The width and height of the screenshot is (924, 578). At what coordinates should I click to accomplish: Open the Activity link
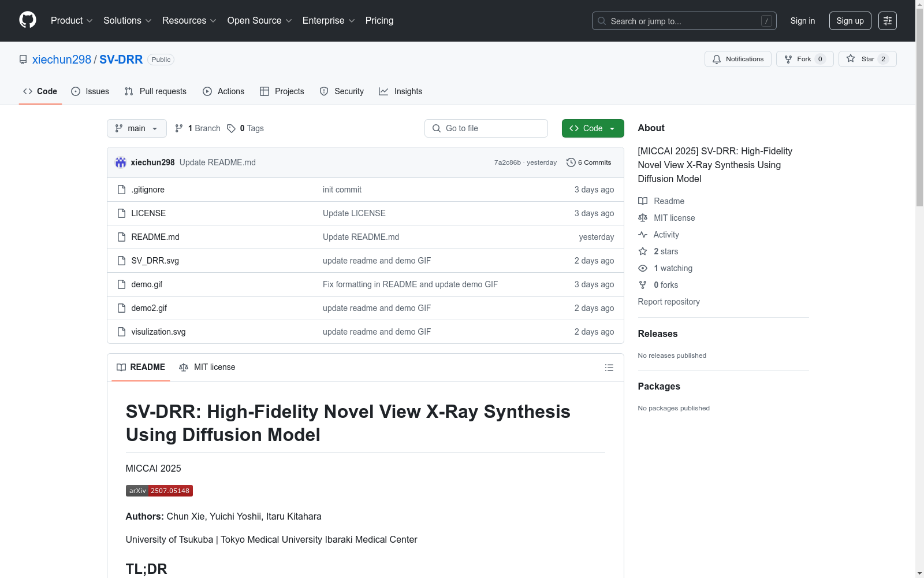coord(659,235)
